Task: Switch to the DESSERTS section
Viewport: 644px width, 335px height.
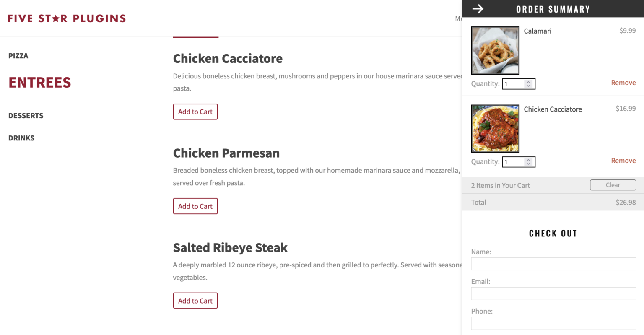Action: tap(26, 115)
